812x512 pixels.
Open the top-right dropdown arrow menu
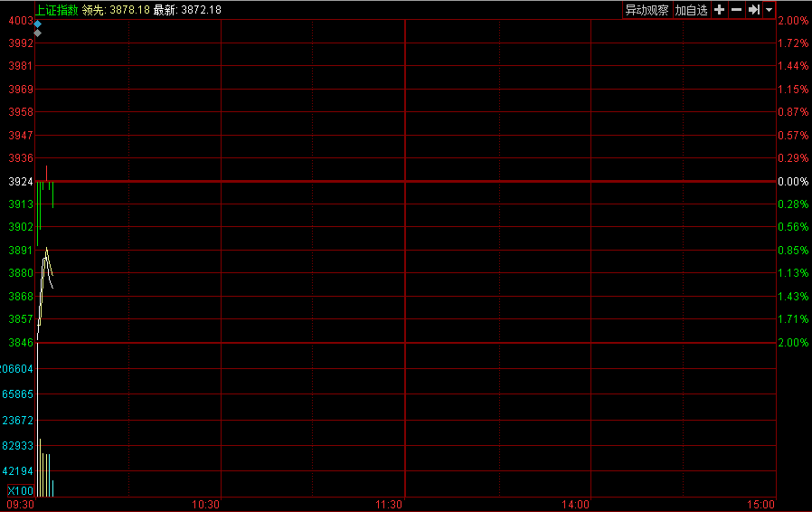click(769, 10)
